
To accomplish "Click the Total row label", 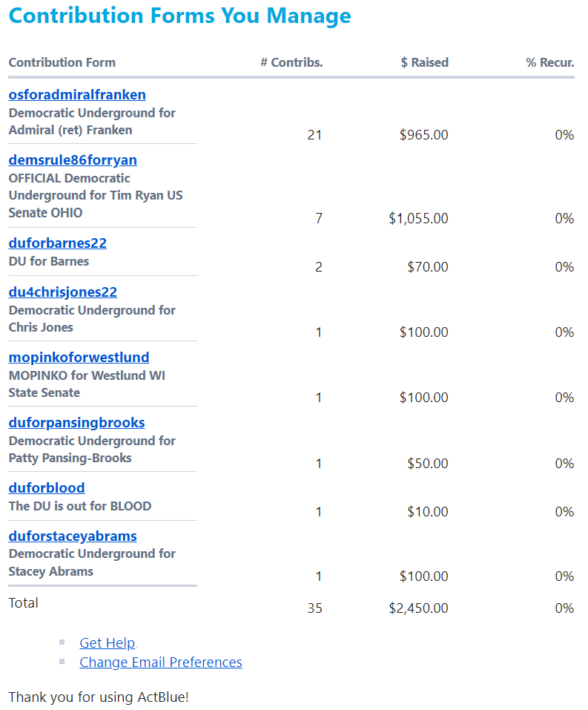I will [x=24, y=603].
